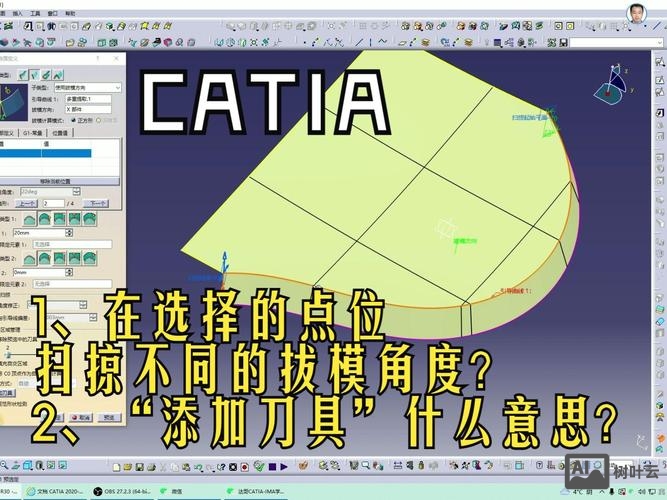667x500 pixels.
Task: Switch to OBS 27.2.3 taskbar window
Action: click(123, 491)
